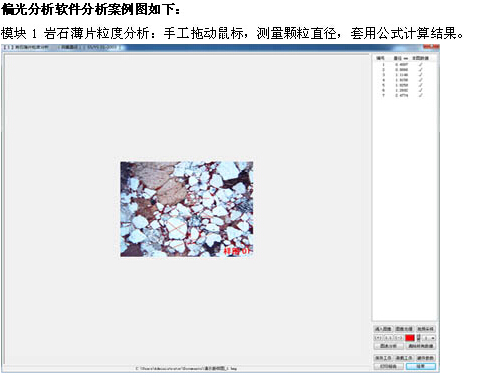The image size is (482, 382).
Task: Click the 读取工作 load work button
Action: [x=404, y=358]
